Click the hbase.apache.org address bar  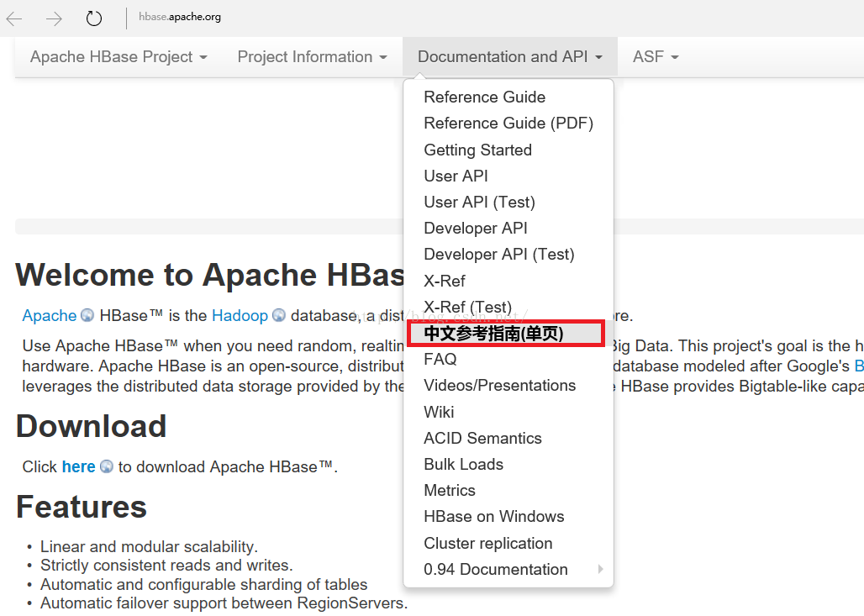[180, 17]
